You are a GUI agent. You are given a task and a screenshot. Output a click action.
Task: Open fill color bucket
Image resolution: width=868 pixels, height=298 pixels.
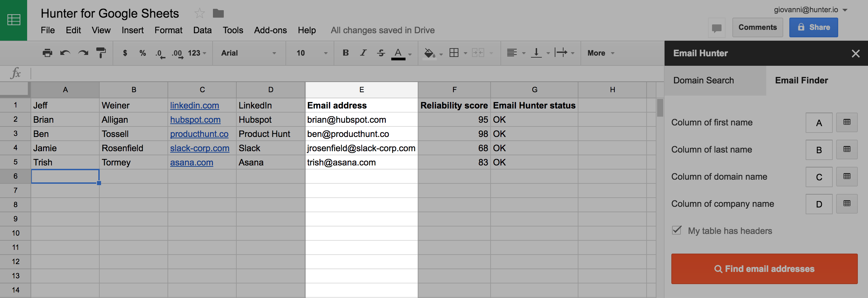[x=430, y=53]
